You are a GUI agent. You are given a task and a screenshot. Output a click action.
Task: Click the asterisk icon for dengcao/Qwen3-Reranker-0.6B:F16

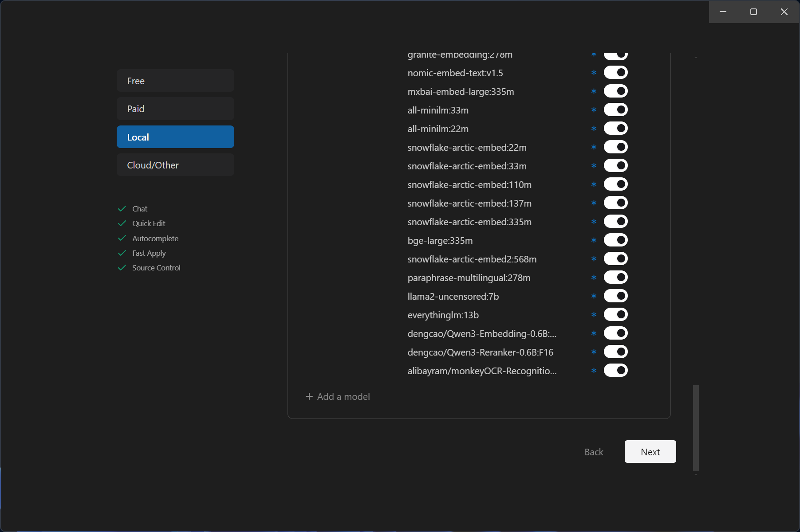pos(594,352)
